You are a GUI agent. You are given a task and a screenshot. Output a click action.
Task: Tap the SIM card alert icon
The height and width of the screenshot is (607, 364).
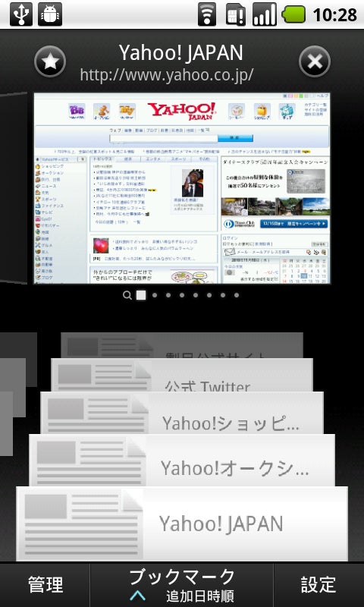(236, 14)
